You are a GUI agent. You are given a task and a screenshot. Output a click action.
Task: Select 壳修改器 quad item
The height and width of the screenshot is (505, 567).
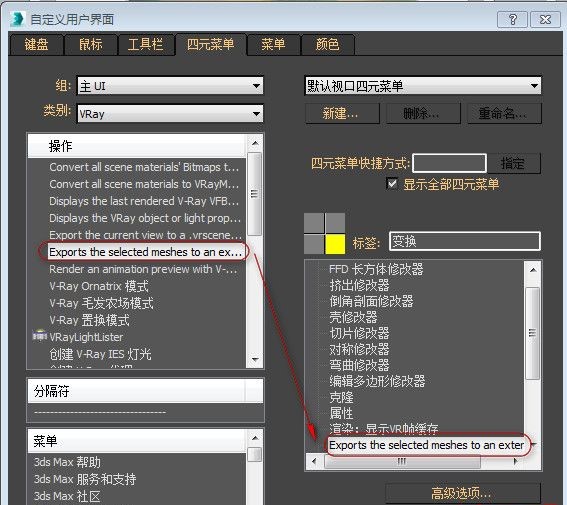pos(353,317)
